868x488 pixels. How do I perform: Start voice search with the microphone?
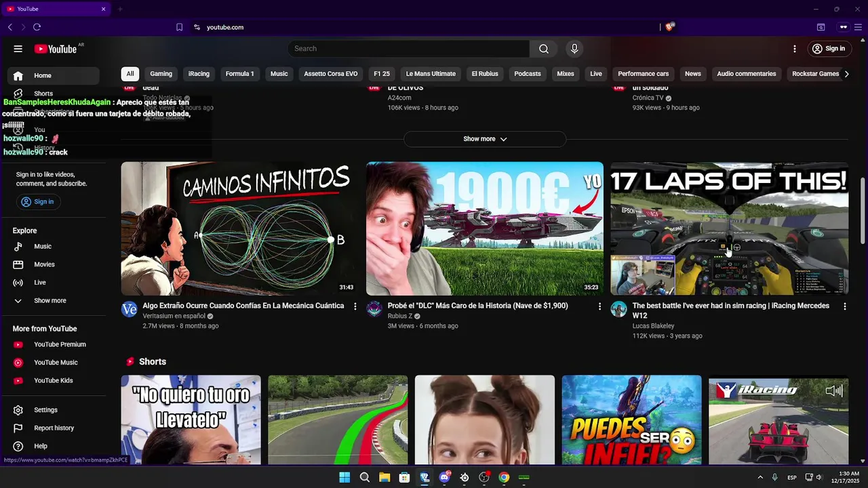(574, 49)
